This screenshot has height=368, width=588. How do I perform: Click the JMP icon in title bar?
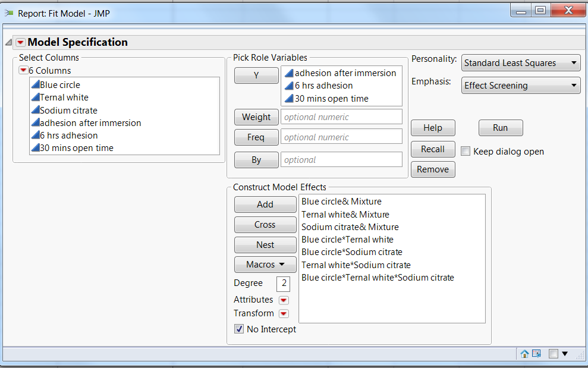click(9, 12)
